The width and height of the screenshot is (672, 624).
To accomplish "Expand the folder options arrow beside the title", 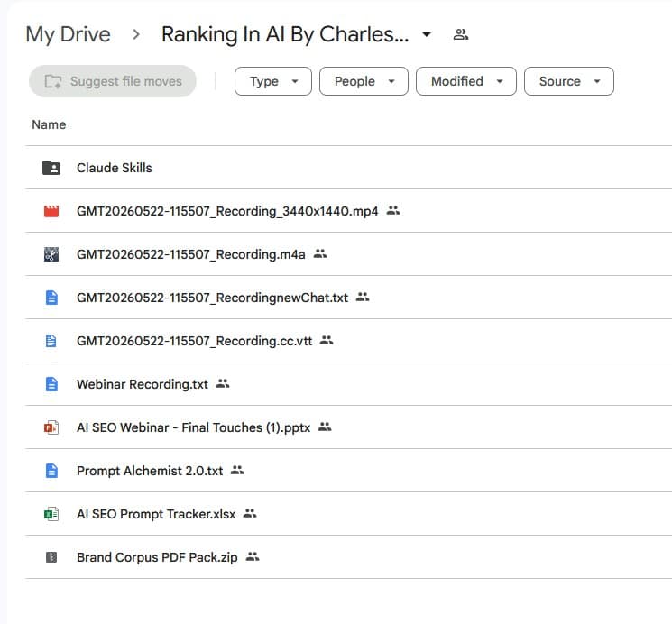I will pyautogui.click(x=427, y=34).
